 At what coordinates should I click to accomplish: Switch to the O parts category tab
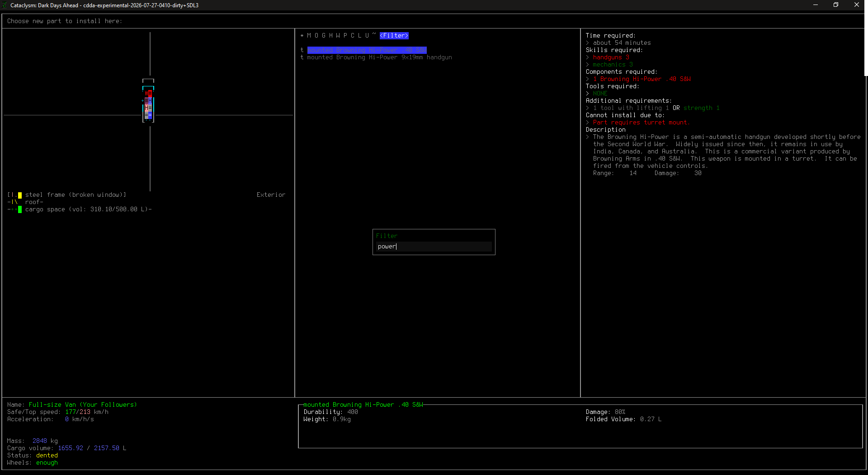click(x=316, y=36)
